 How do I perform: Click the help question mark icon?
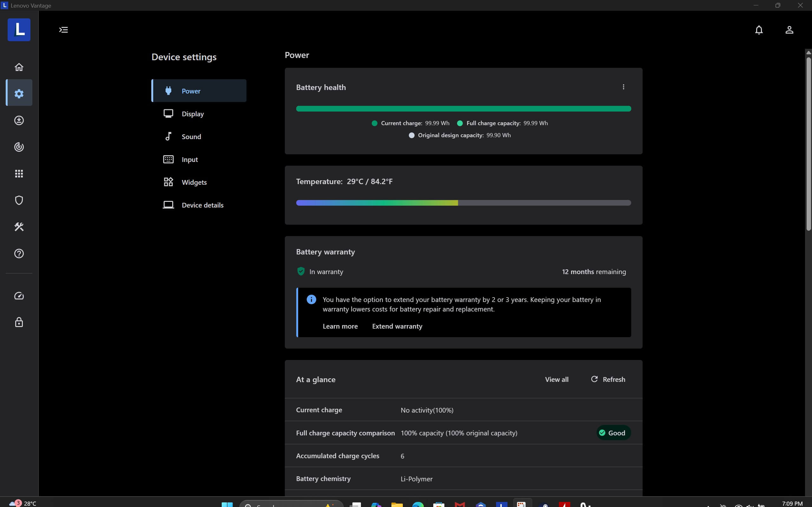coord(19,253)
